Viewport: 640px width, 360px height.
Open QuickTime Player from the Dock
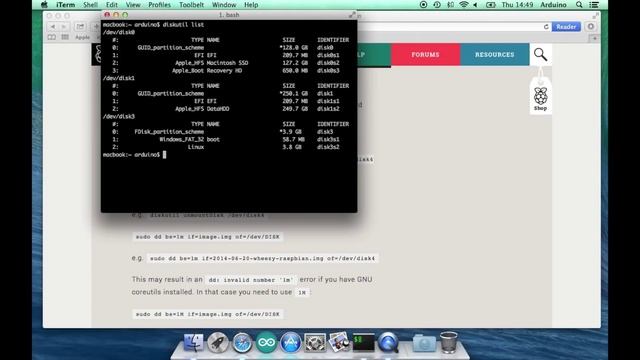coord(388,342)
